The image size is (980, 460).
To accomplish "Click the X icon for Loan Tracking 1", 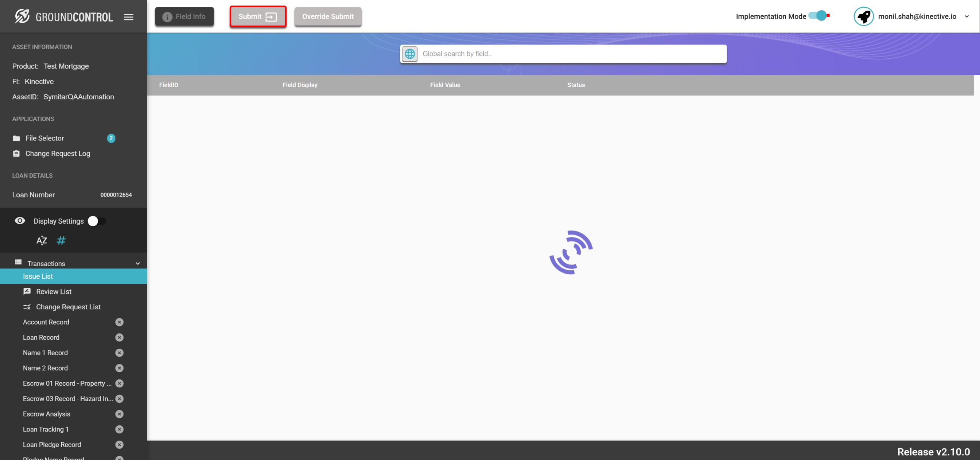I will (120, 429).
